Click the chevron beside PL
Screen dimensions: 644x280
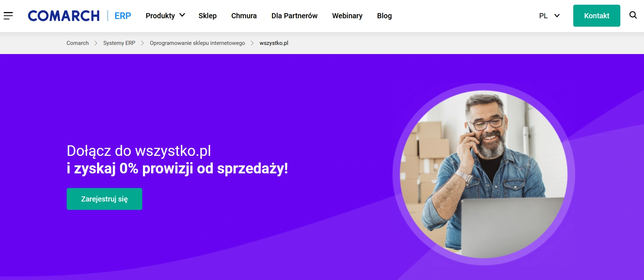(557, 16)
